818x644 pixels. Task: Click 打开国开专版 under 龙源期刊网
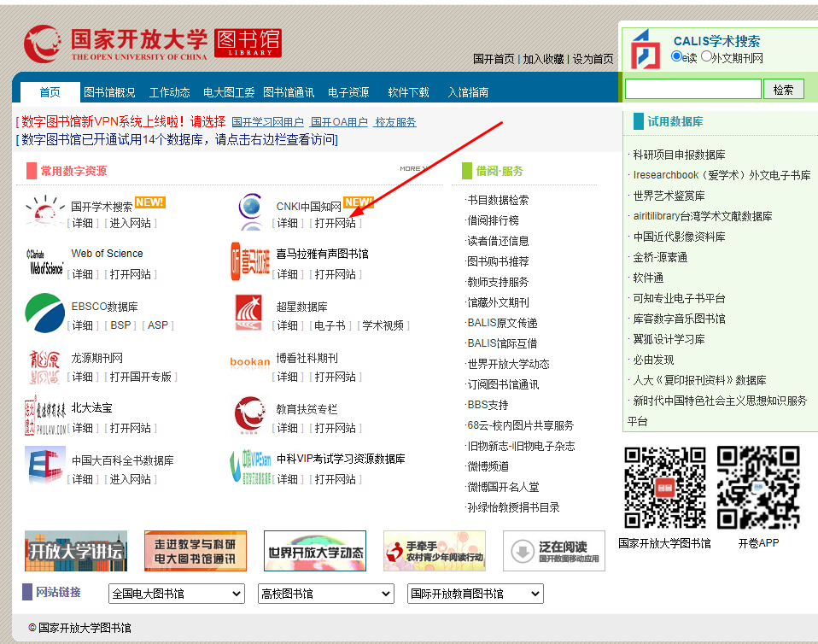click(141, 377)
